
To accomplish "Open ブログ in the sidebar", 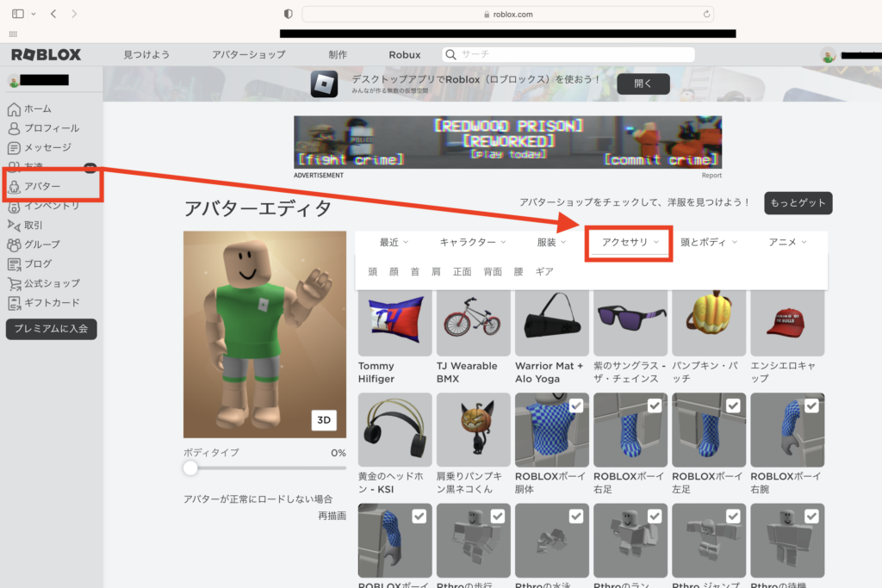I will [29, 263].
